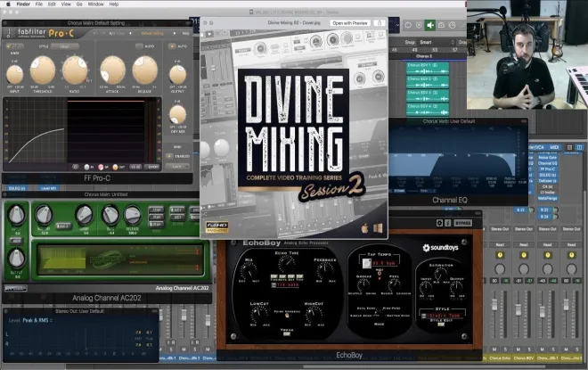Toggle MIDI Enabled in Pro-C
Viewport: 588px width, 370px height.
point(169,156)
